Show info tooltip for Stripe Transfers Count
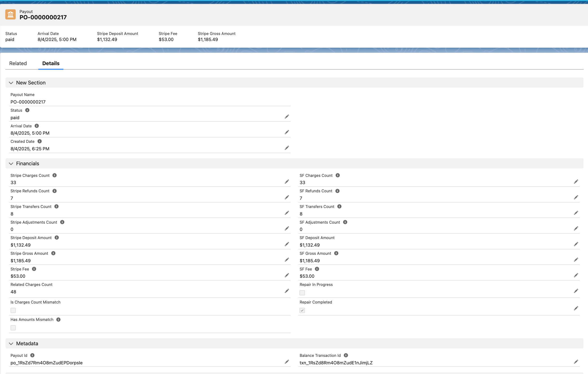The width and height of the screenshot is (588, 374). click(56, 207)
